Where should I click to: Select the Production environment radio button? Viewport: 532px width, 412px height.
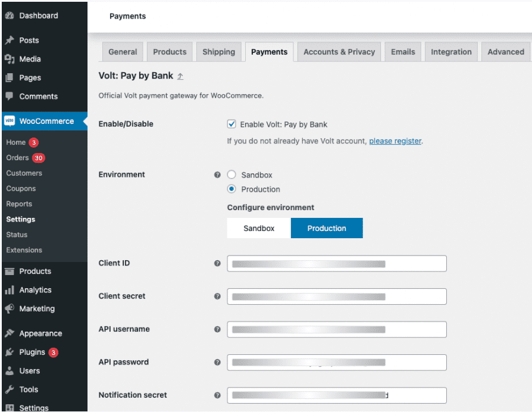[231, 189]
